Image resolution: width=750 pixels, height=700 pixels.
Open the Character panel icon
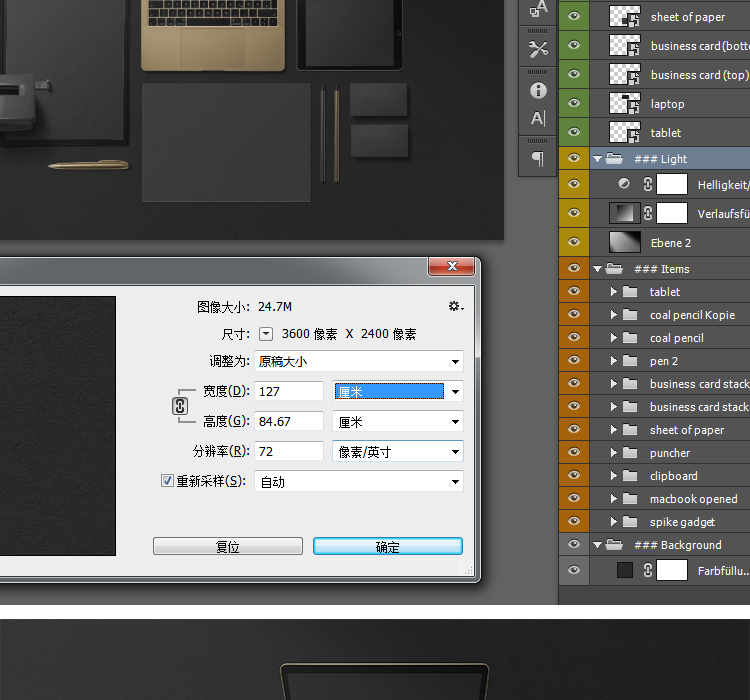538,119
